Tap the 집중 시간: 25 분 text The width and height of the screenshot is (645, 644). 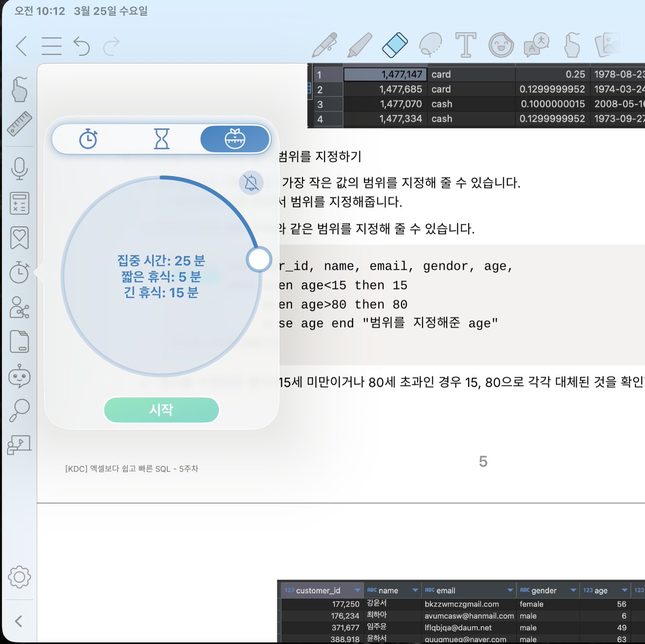tap(161, 261)
